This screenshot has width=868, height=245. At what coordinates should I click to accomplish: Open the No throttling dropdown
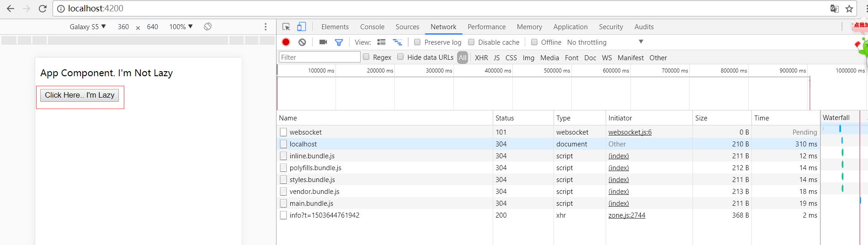[605, 42]
